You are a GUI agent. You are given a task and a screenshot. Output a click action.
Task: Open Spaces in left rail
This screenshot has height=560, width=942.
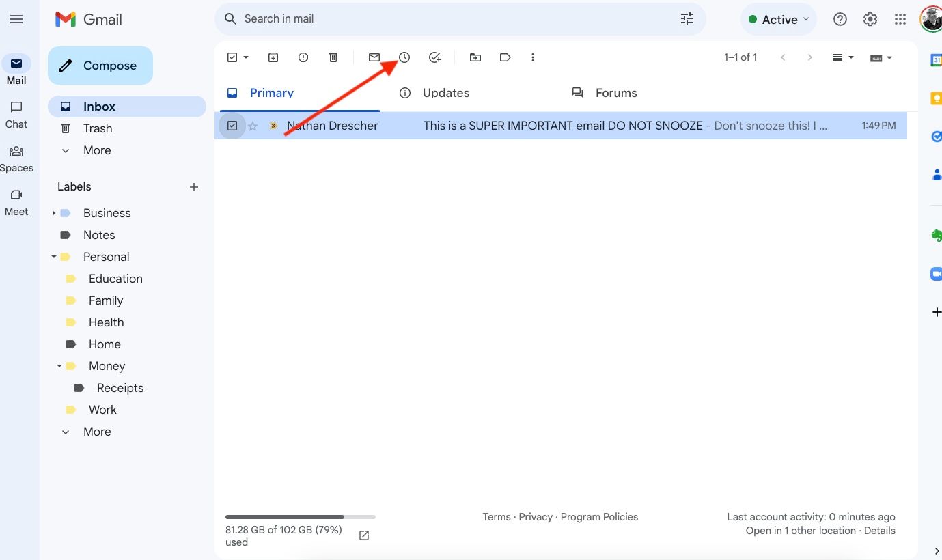(x=16, y=158)
